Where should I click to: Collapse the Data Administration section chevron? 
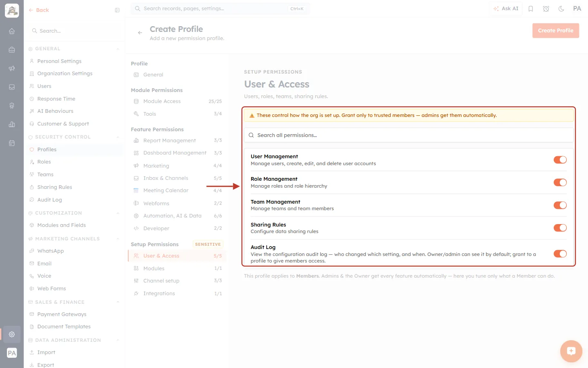[118, 341]
